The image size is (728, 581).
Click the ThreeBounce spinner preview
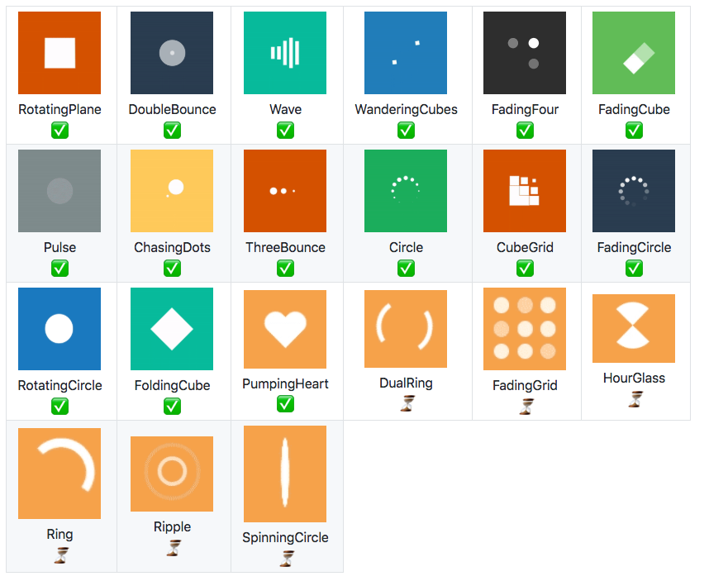point(285,191)
